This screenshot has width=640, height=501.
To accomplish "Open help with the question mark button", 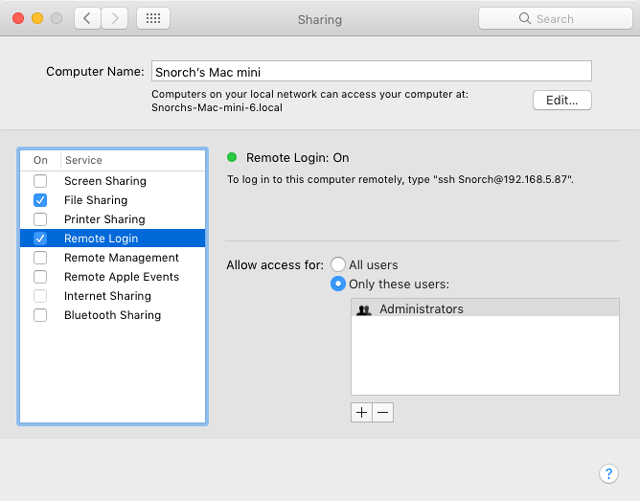I will point(609,474).
